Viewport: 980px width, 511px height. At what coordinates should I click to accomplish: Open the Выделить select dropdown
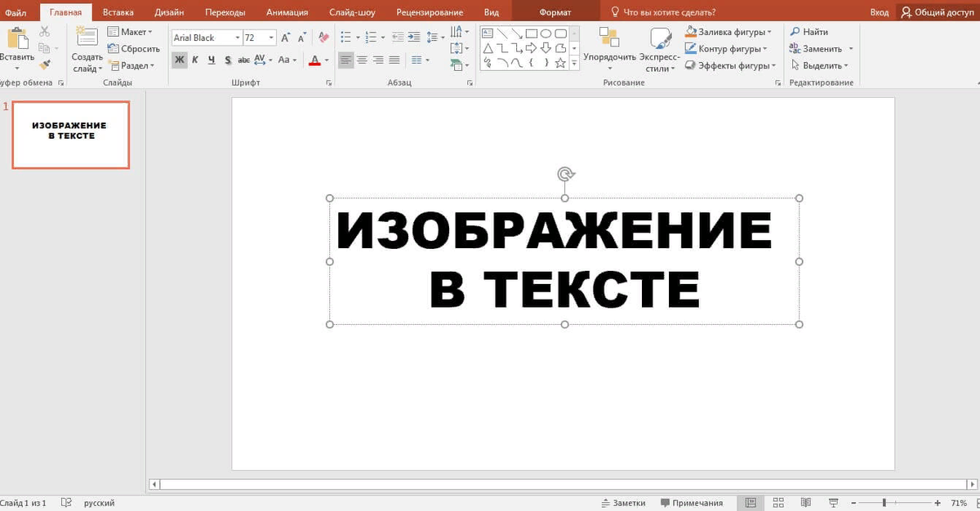(x=819, y=65)
